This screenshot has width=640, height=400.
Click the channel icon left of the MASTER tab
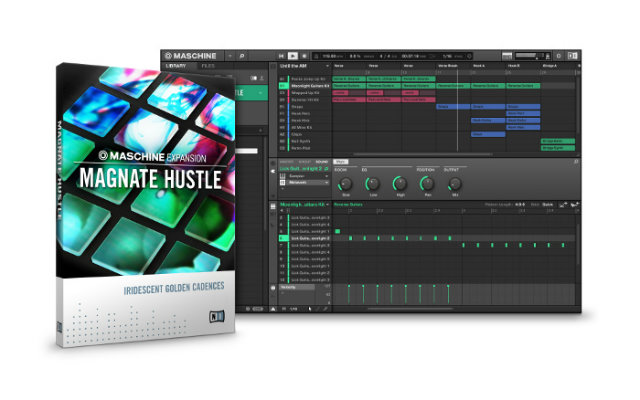pos(273,163)
